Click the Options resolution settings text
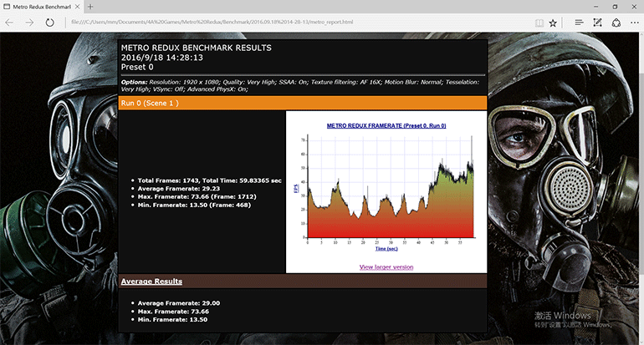Viewport: 644px width, 345px height. click(299, 85)
